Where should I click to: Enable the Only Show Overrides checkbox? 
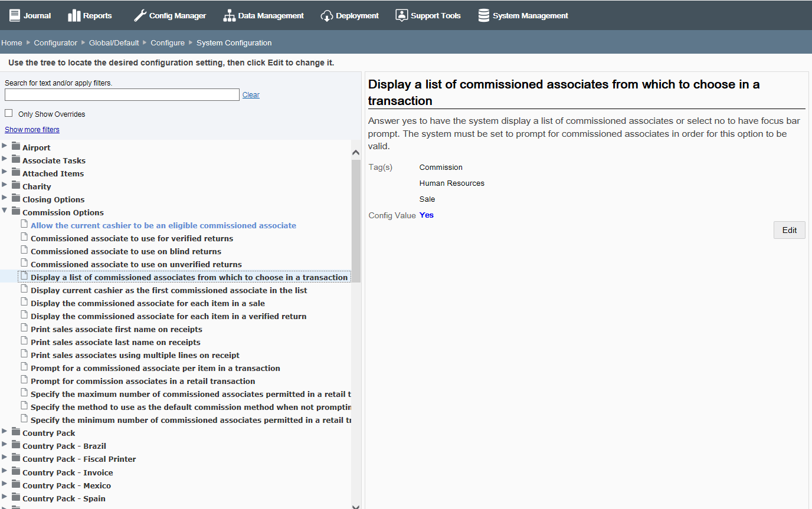coord(8,113)
